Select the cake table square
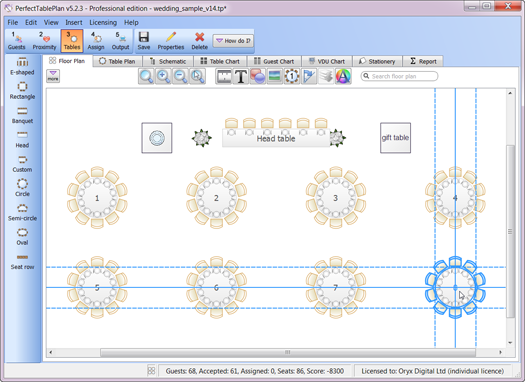 coord(157,138)
